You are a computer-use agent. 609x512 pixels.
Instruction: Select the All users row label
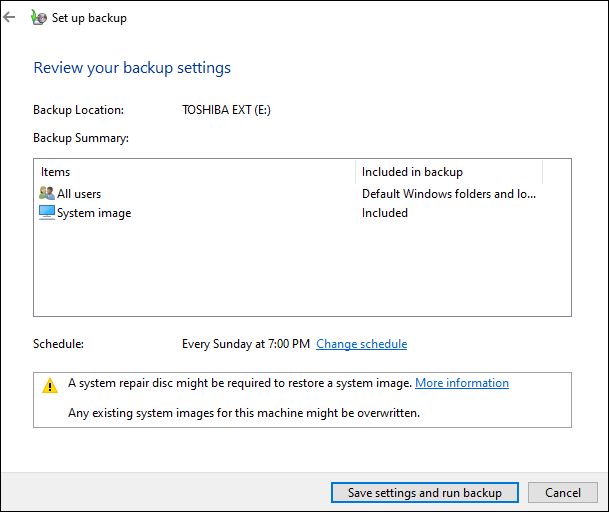79,194
